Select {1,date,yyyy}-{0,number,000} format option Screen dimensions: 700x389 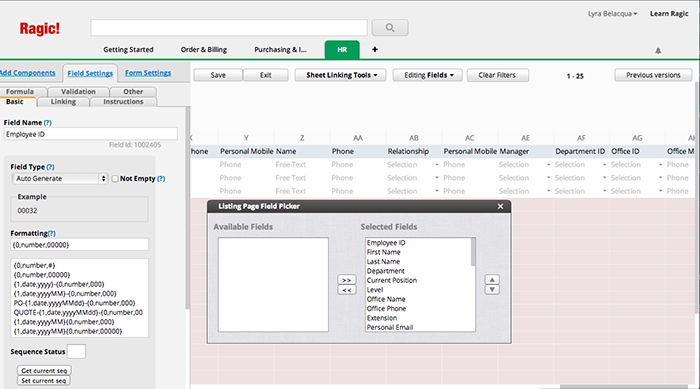point(59,284)
